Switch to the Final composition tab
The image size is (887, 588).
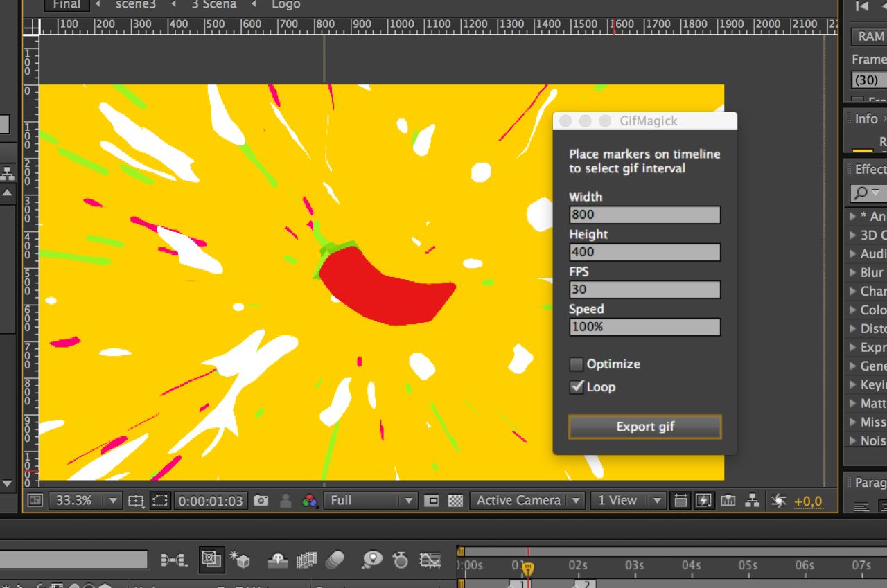(66, 6)
